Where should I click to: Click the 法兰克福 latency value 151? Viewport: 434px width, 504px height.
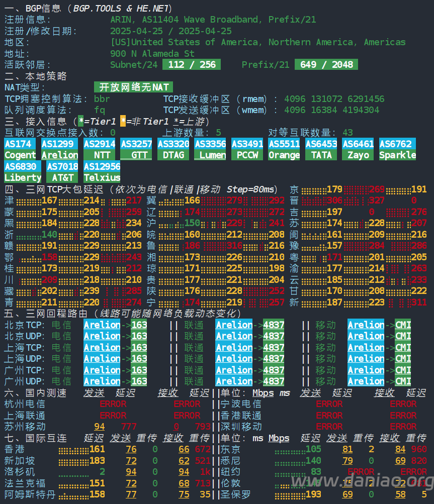click(x=97, y=483)
